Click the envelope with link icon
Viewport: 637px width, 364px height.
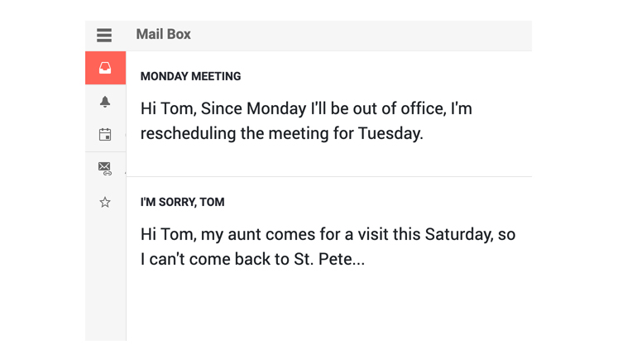[105, 168]
